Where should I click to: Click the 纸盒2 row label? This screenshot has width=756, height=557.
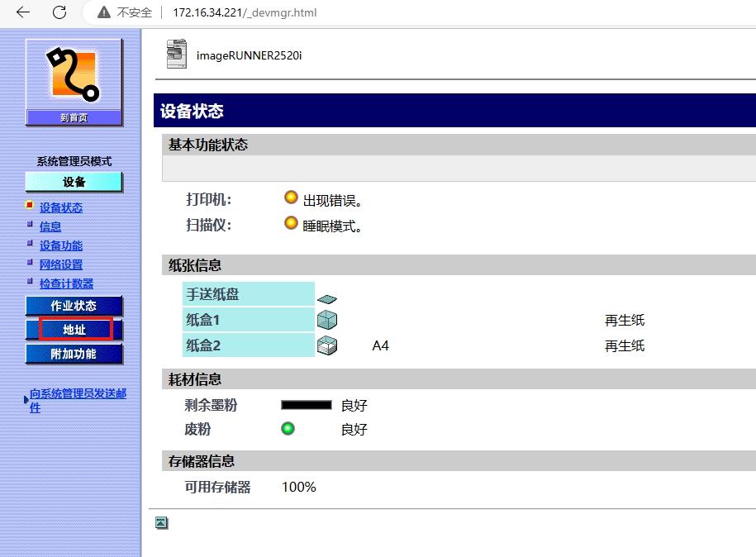[x=249, y=345]
